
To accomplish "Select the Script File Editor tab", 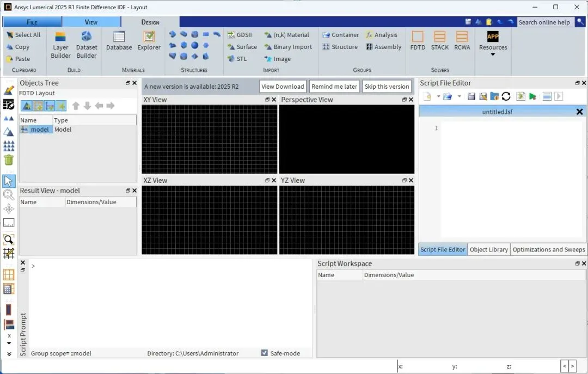I will click(x=443, y=249).
